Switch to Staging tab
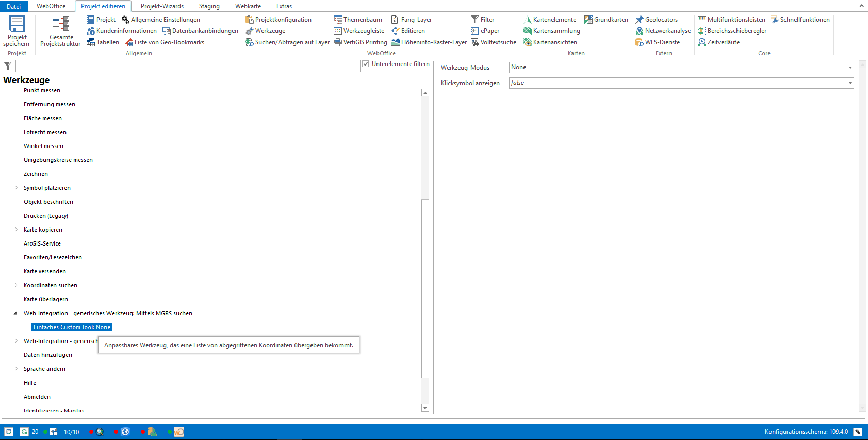This screenshot has width=868, height=440. 209,6
